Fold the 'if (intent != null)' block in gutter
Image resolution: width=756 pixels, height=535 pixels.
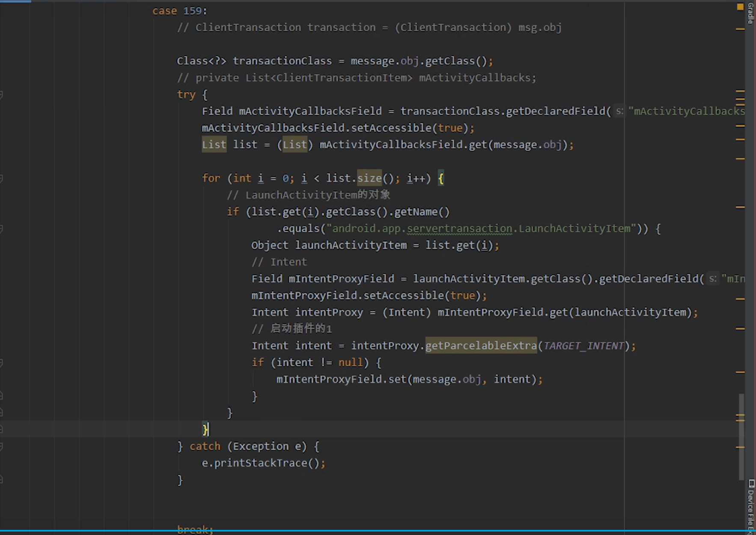coord(1,363)
